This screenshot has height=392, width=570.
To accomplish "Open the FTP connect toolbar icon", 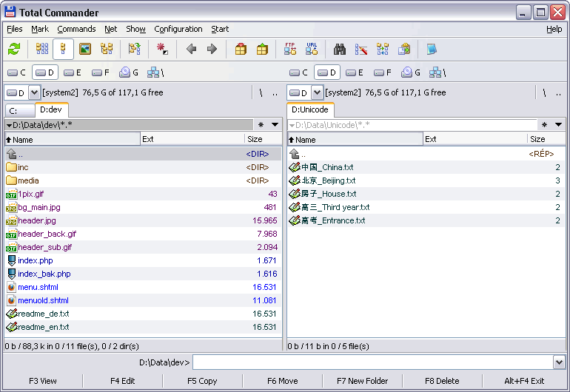I will point(290,50).
